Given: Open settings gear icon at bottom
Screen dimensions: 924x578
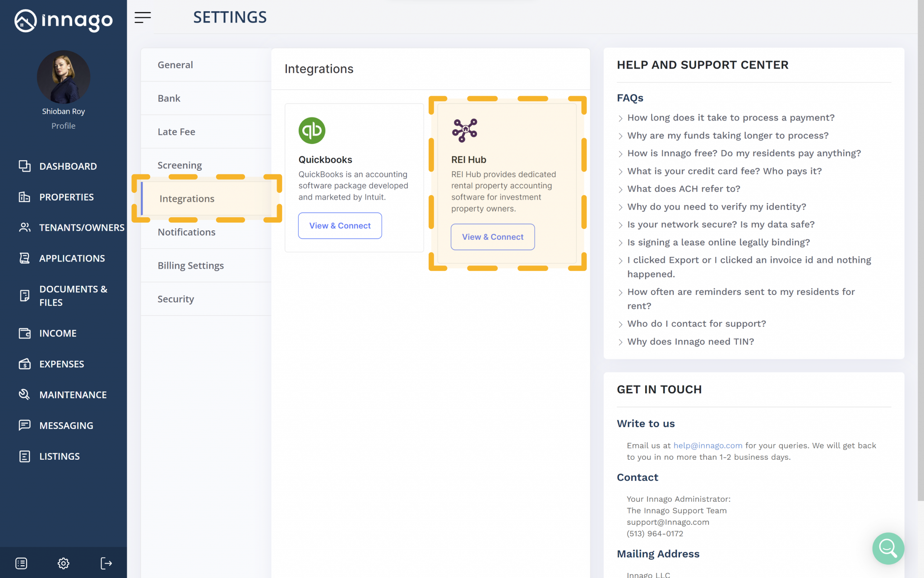Looking at the screenshot, I should coord(63,563).
